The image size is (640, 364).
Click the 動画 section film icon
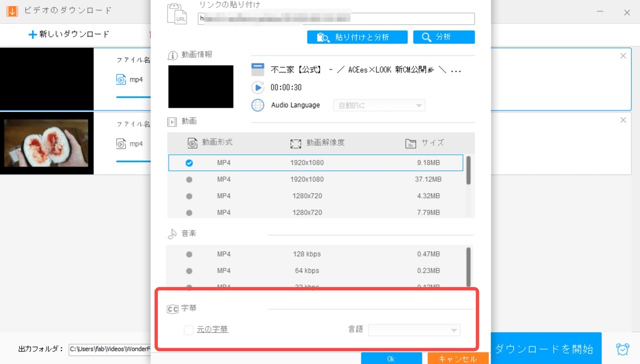click(x=172, y=121)
